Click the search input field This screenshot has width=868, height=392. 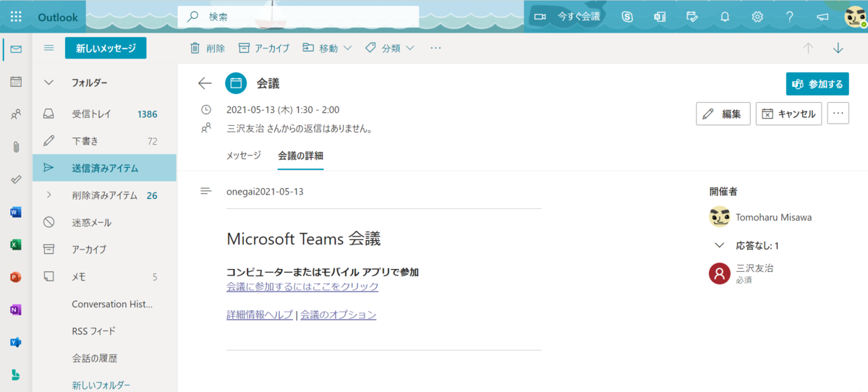coord(298,17)
